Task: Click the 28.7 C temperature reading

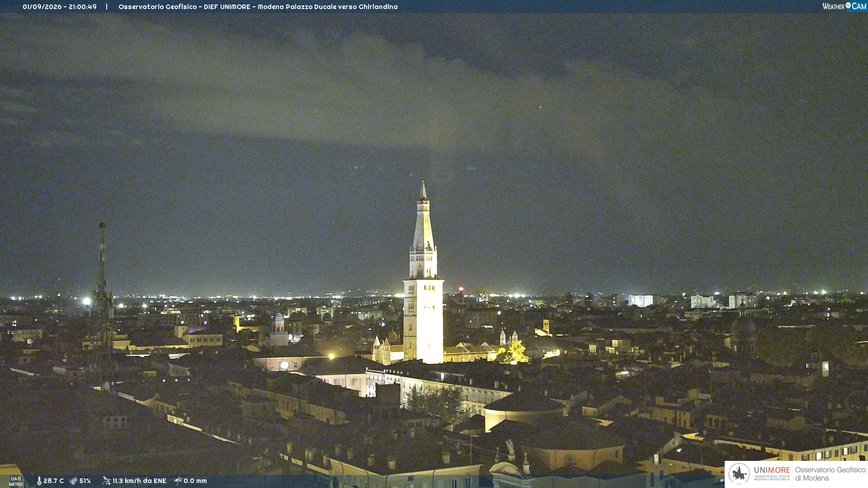Action: (53, 481)
